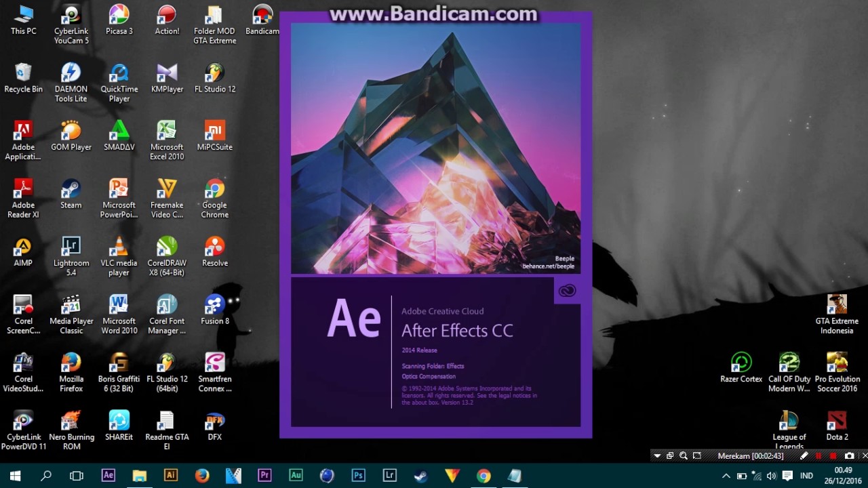The width and height of the screenshot is (868, 488).
Task: Select the Bandicam desktop shortcut
Action: (x=262, y=20)
